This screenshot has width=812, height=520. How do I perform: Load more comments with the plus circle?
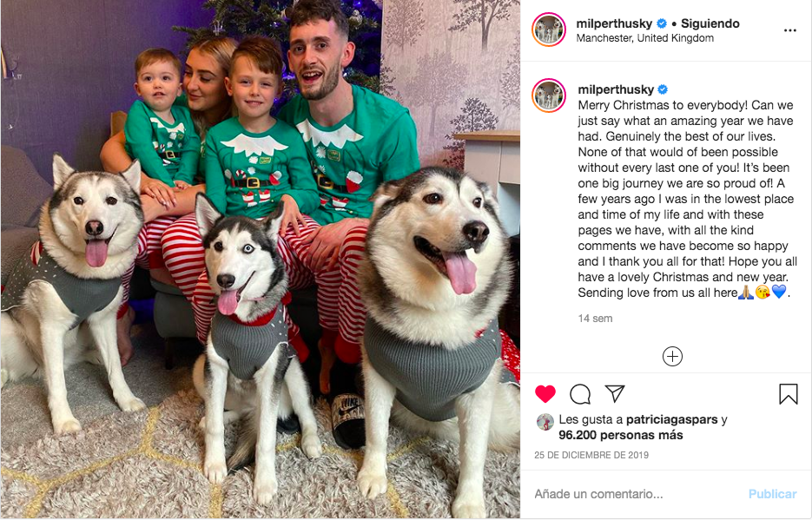point(672,357)
